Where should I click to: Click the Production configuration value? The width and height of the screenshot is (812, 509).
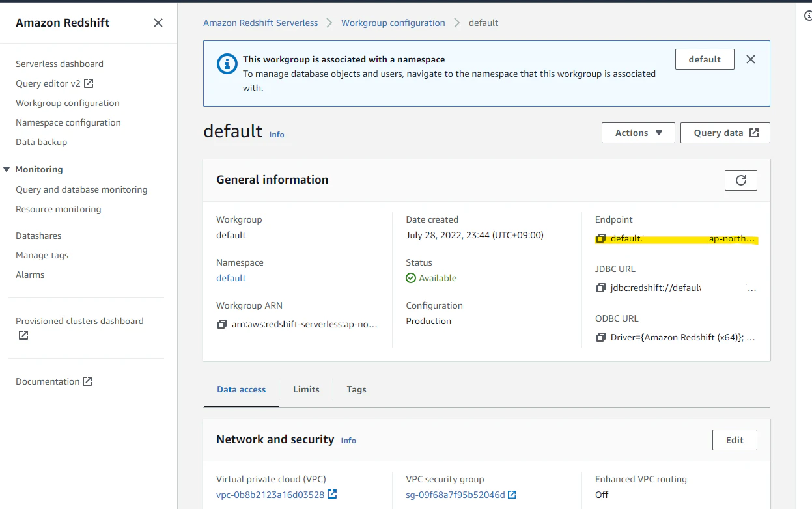(428, 321)
